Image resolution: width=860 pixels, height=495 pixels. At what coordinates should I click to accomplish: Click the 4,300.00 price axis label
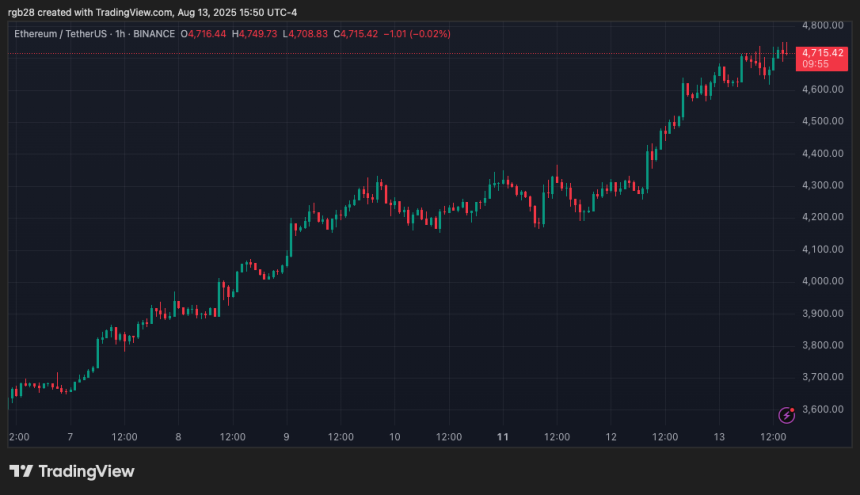pos(823,185)
